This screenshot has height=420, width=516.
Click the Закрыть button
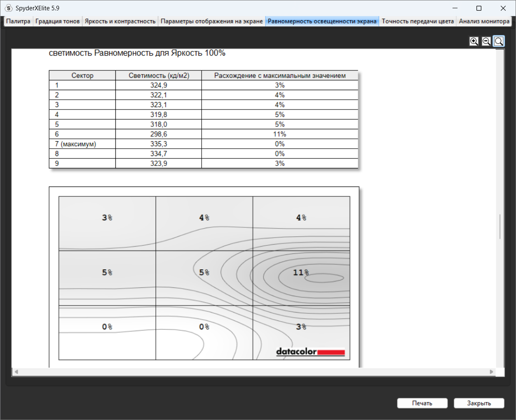click(x=479, y=403)
